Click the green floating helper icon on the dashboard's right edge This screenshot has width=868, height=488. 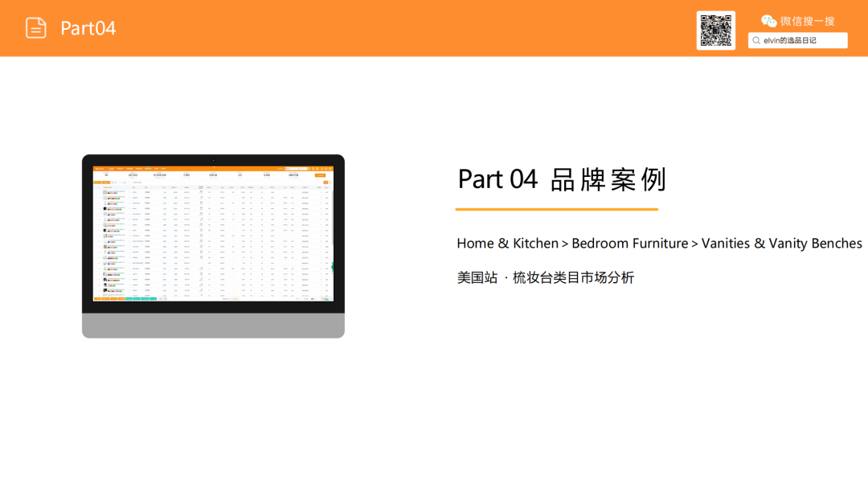[x=332, y=266]
